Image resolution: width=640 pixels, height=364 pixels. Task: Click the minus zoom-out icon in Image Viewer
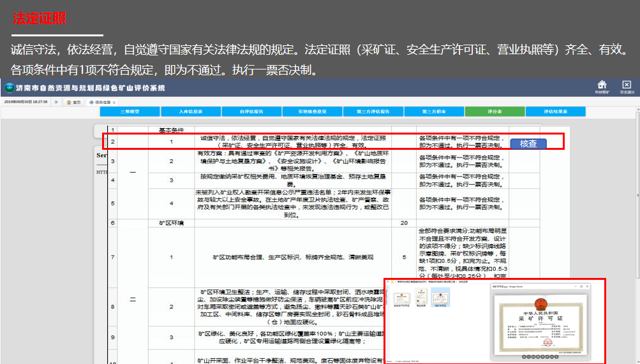[x=528, y=356]
